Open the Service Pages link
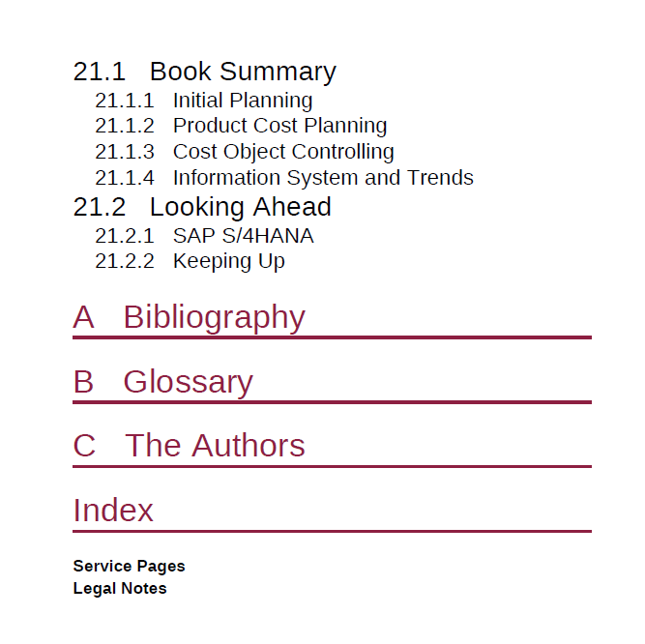 point(130,567)
